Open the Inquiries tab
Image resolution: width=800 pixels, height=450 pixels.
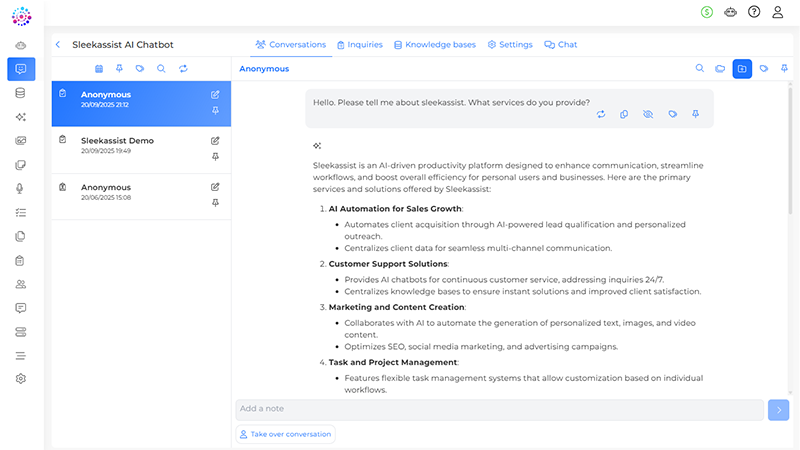click(x=359, y=45)
